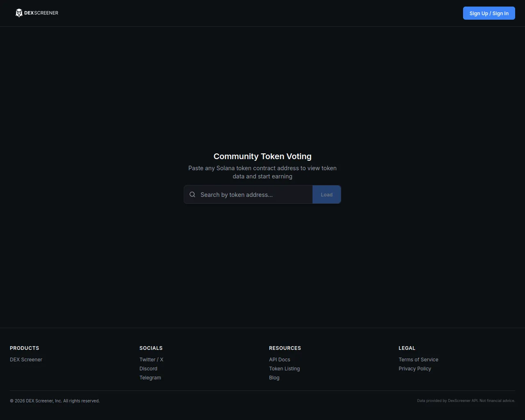525x420 pixels.
Task: View the Terms of Service page
Action: point(418,360)
